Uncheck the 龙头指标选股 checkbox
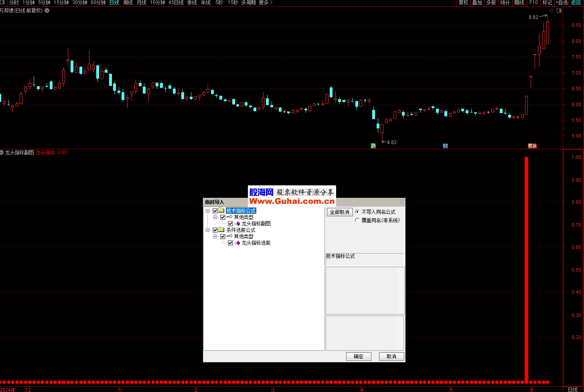 pos(230,243)
